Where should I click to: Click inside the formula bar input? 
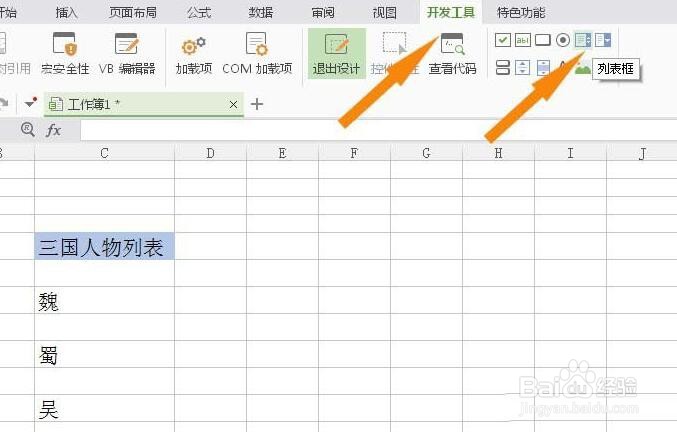point(378,130)
